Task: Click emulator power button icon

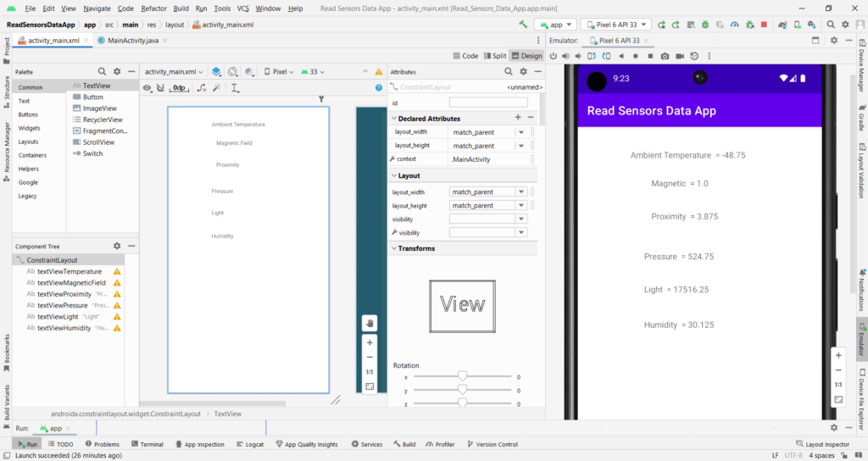Action: (553, 56)
